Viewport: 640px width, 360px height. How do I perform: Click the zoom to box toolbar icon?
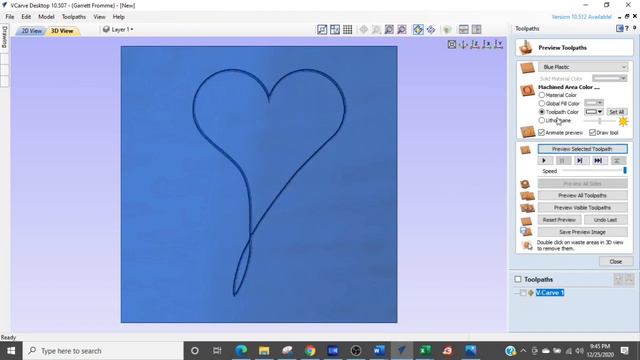pos(322,29)
